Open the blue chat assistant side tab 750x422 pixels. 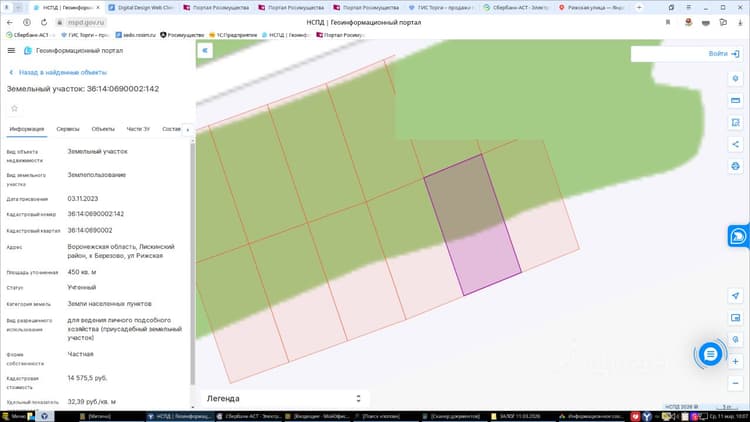pos(739,236)
